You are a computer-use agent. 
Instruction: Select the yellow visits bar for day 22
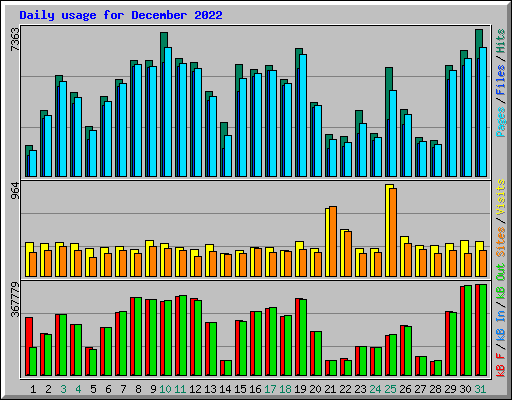pyautogui.click(x=343, y=253)
